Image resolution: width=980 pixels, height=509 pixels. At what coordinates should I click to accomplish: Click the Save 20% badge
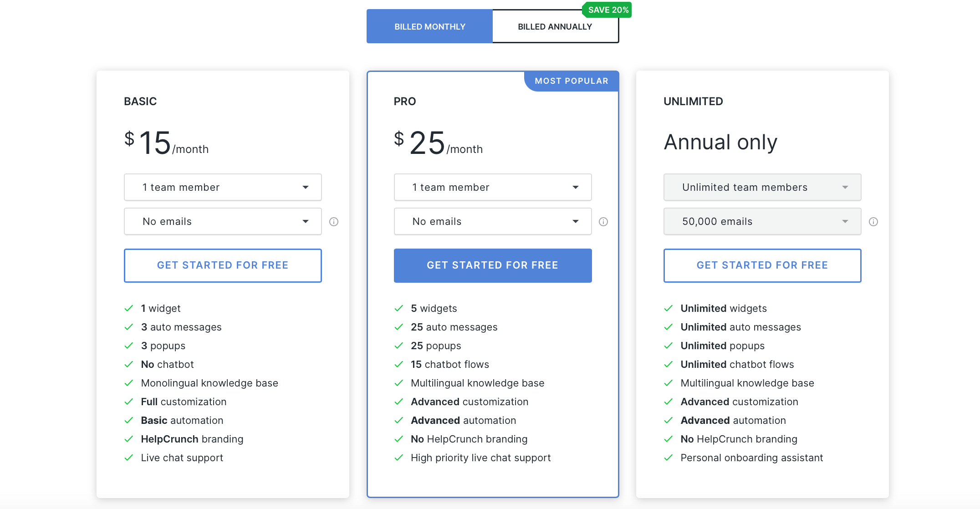point(607,10)
